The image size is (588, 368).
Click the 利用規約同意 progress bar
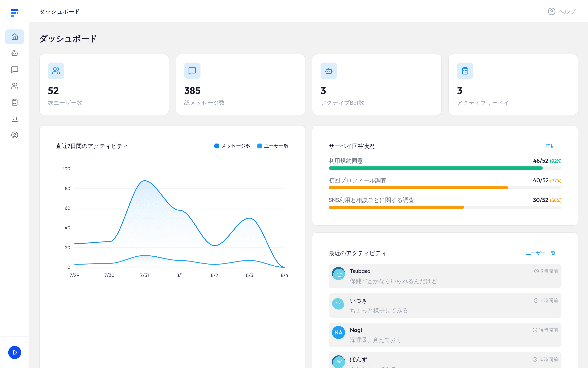[x=445, y=168]
